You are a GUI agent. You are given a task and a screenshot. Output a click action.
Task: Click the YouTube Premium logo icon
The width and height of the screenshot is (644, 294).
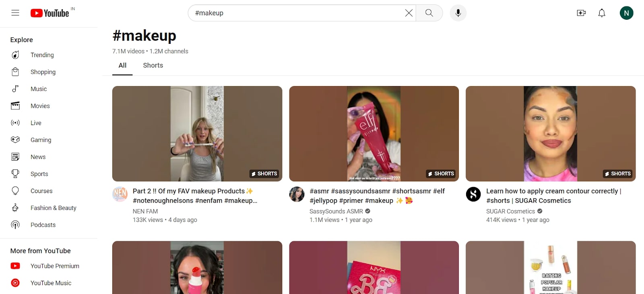tap(15, 266)
